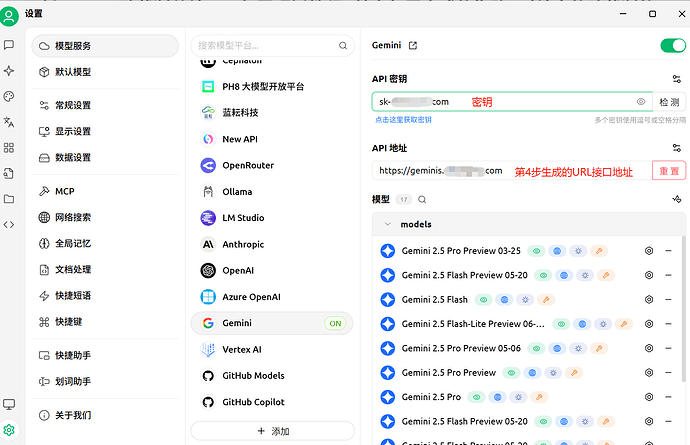Open 划词助手 settings menu
690x445 pixels.
[105, 381]
